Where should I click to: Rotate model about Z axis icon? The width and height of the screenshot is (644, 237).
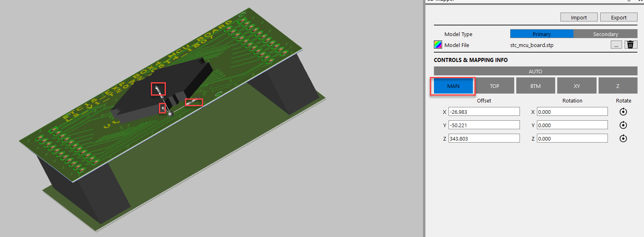pos(623,139)
